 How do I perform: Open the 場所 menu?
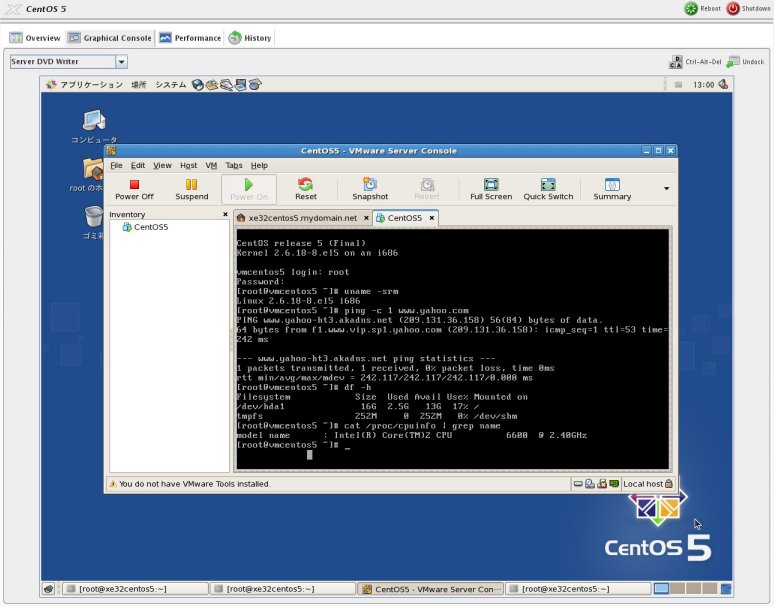click(139, 85)
